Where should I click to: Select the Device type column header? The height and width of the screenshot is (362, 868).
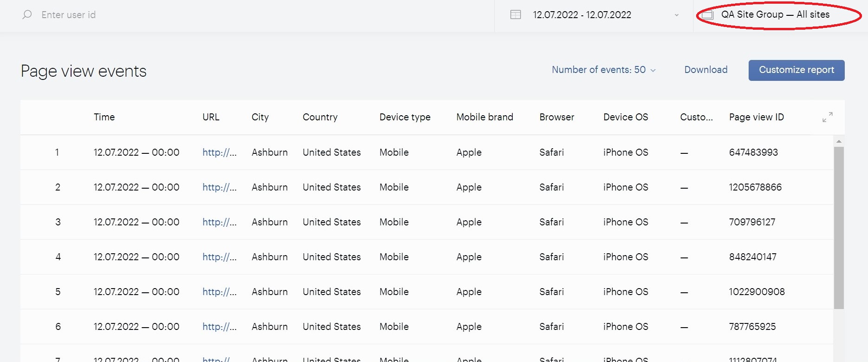(x=405, y=117)
